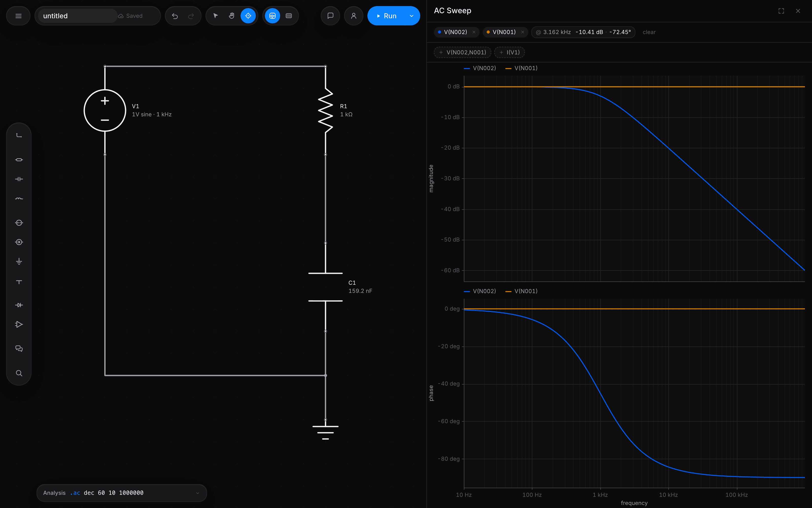Expand the Run options chevron
The height and width of the screenshot is (508, 812).
point(411,16)
